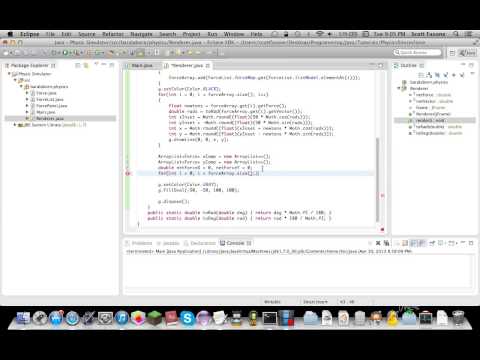Open the Navigate menu

[141, 34]
